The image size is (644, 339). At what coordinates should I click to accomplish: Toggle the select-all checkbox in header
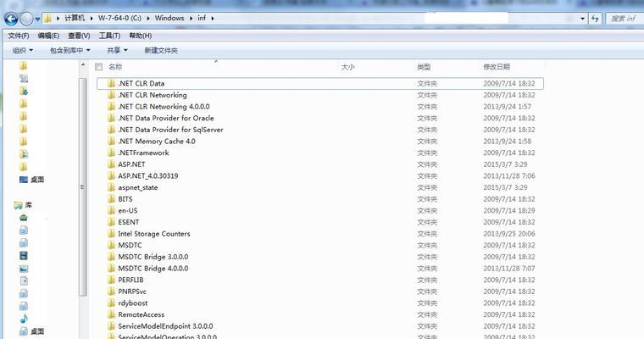[98, 67]
